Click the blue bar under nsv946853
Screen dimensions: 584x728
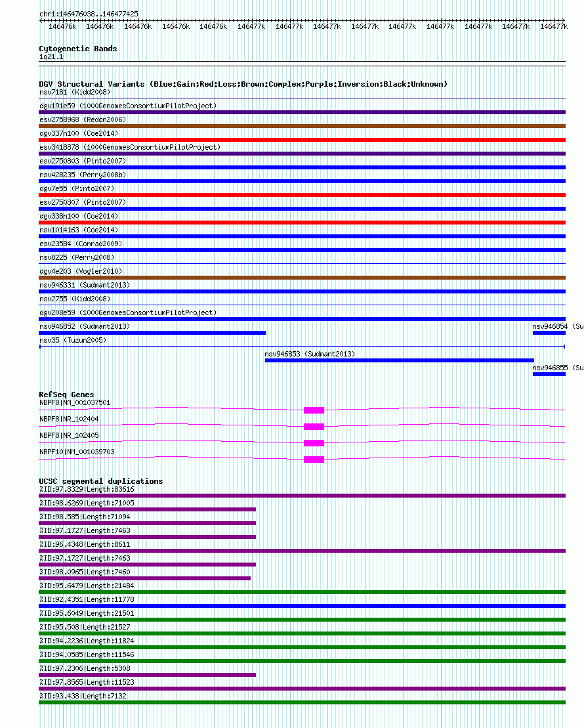tap(399, 360)
